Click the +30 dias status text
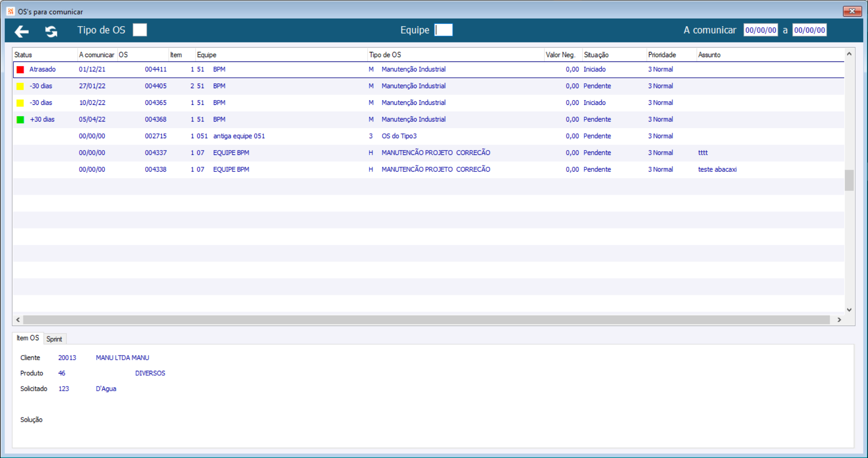This screenshot has width=868, height=458. (42, 120)
